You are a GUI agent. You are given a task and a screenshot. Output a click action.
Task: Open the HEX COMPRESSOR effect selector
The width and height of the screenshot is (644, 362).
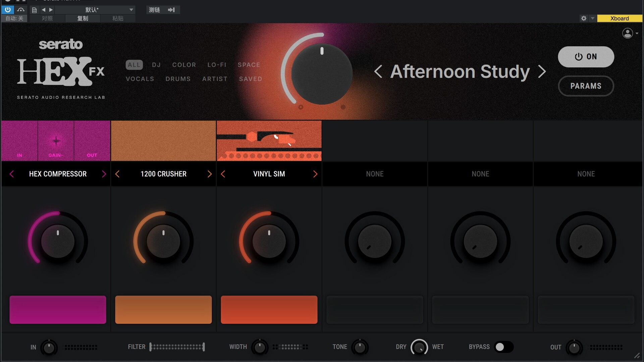pyautogui.click(x=58, y=174)
